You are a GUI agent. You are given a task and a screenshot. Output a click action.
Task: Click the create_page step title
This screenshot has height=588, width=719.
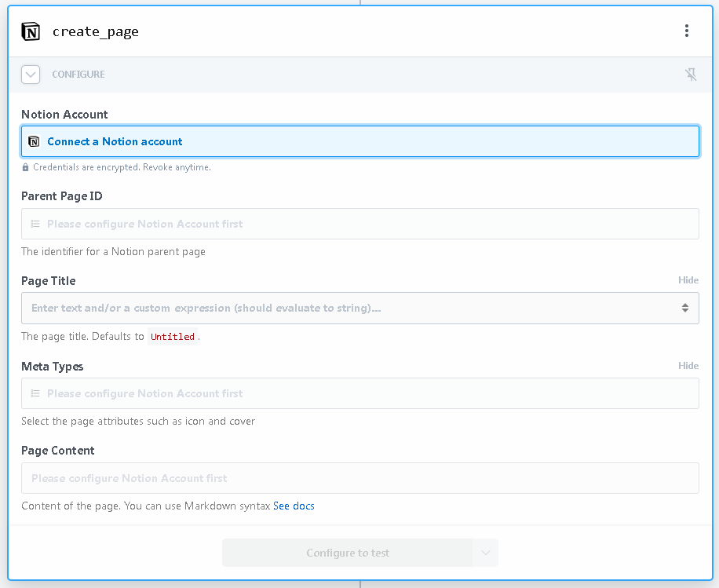[96, 31]
